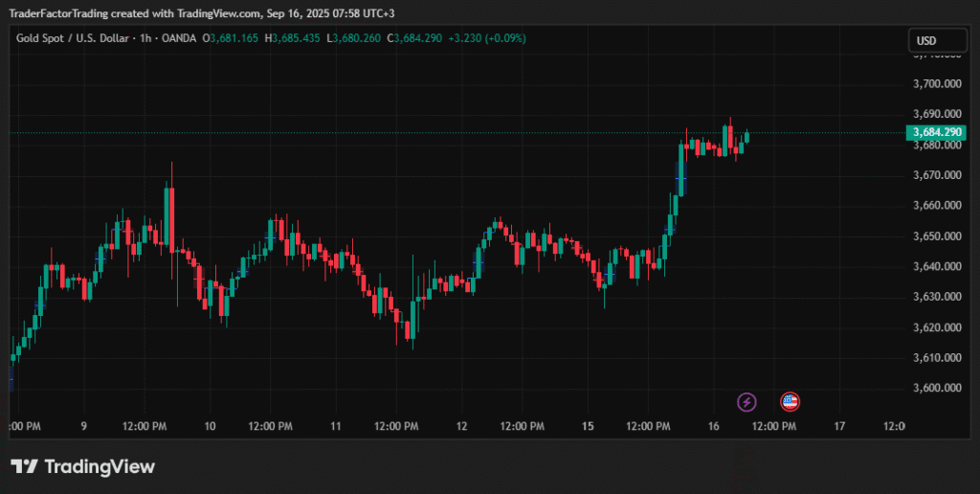Image resolution: width=980 pixels, height=494 pixels.
Task: Click date label 15 on time axis
Action: click(x=588, y=426)
